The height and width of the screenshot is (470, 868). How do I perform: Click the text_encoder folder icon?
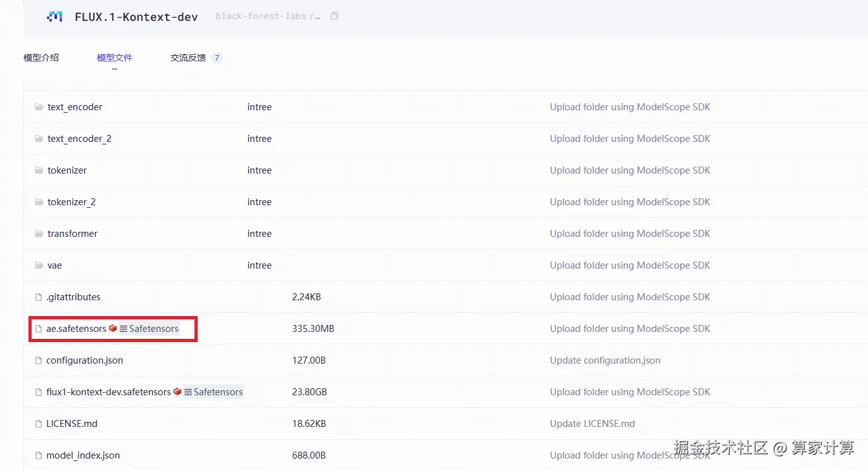point(39,107)
